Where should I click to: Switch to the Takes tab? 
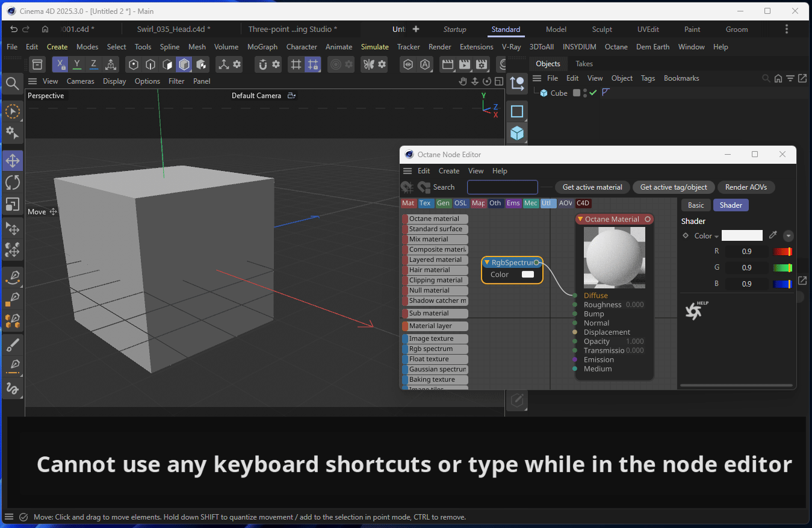click(584, 64)
